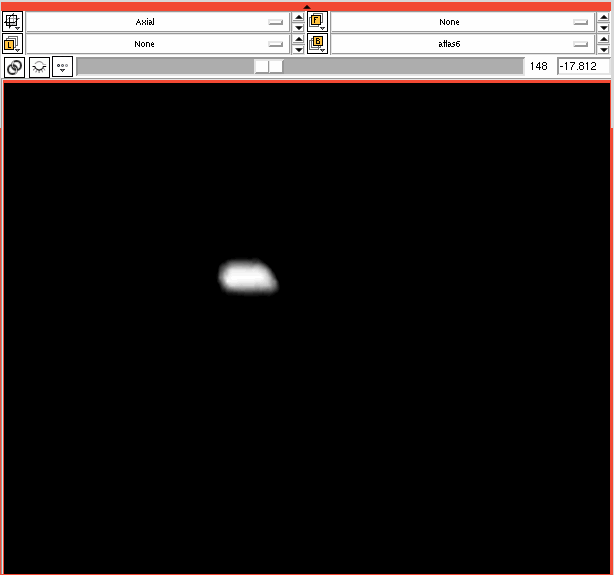Toggle the linked slice views rings icon
Image resolution: width=614 pixels, height=575 pixels.
[x=15, y=67]
